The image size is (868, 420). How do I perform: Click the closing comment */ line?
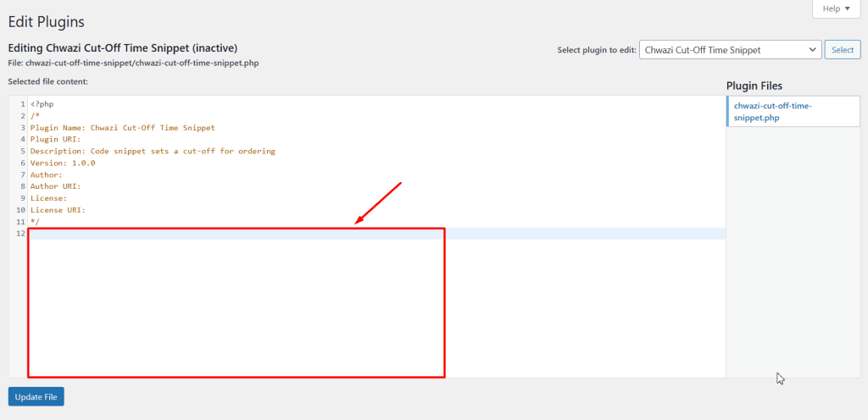35,222
